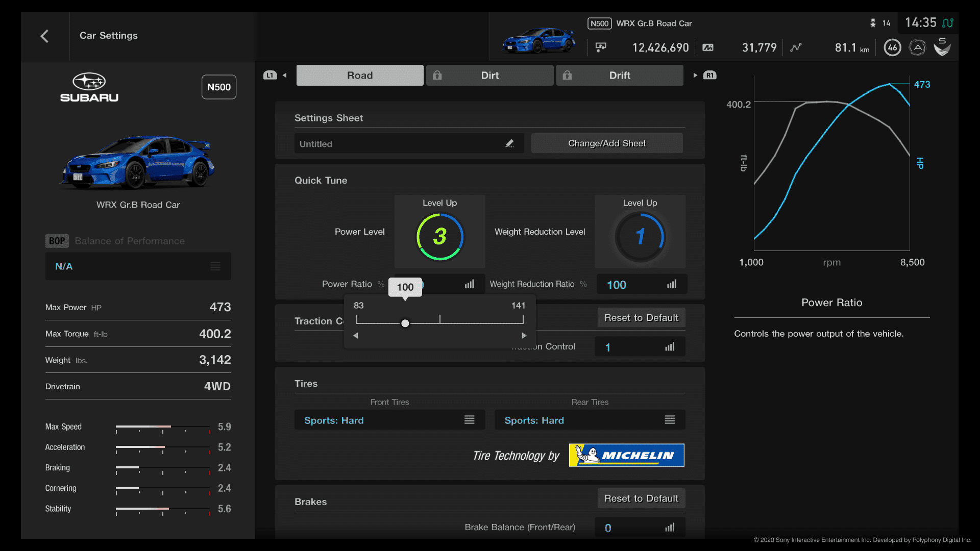Open the Traction Control value selector
980x551 pixels.
point(640,347)
